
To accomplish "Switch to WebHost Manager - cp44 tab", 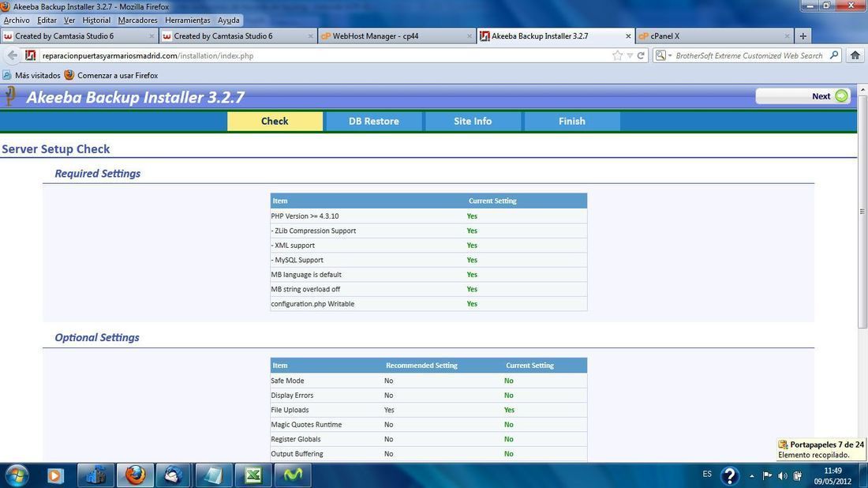I will [397, 36].
